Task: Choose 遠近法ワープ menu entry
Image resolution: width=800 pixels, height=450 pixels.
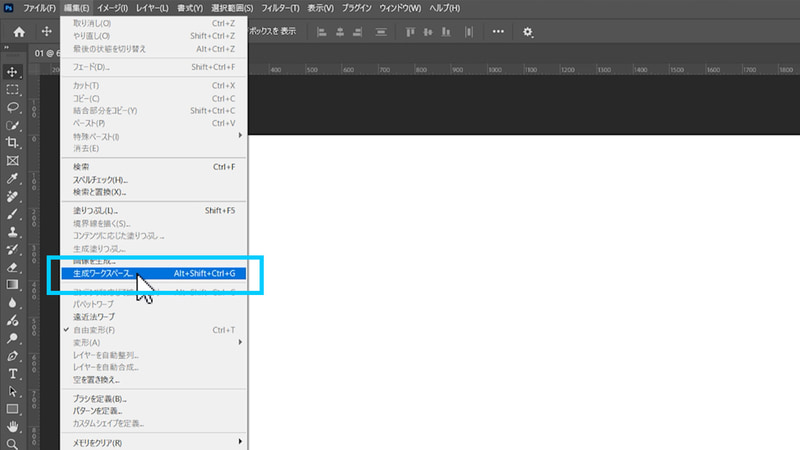Action: click(x=154, y=317)
